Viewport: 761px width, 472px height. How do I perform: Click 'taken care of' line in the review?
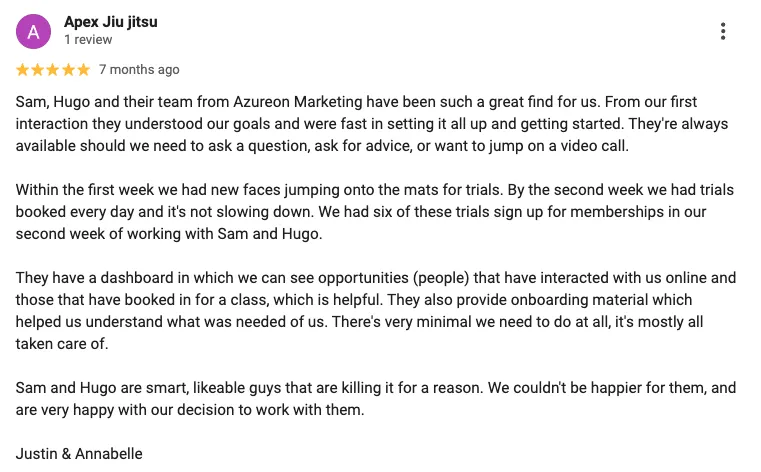click(x=62, y=344)
